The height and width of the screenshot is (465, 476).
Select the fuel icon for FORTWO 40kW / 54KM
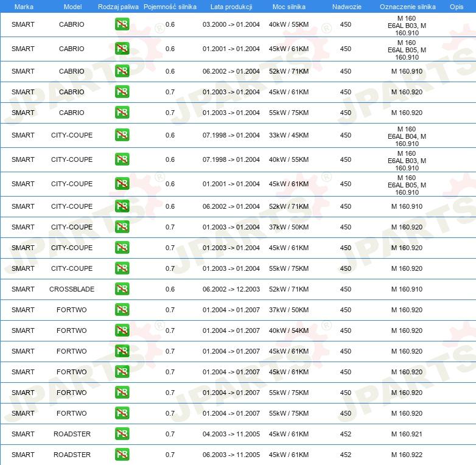(x=122, y=330)
